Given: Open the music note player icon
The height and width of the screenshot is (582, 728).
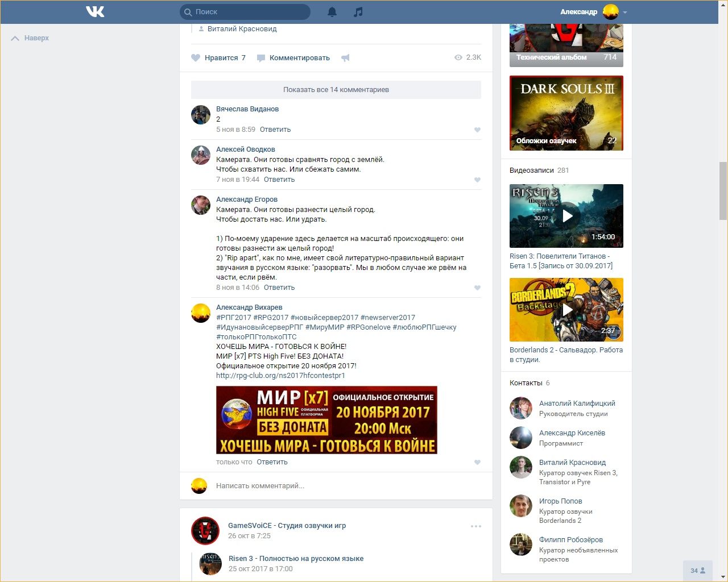Looking at the screenshot, I should point(358,12).
